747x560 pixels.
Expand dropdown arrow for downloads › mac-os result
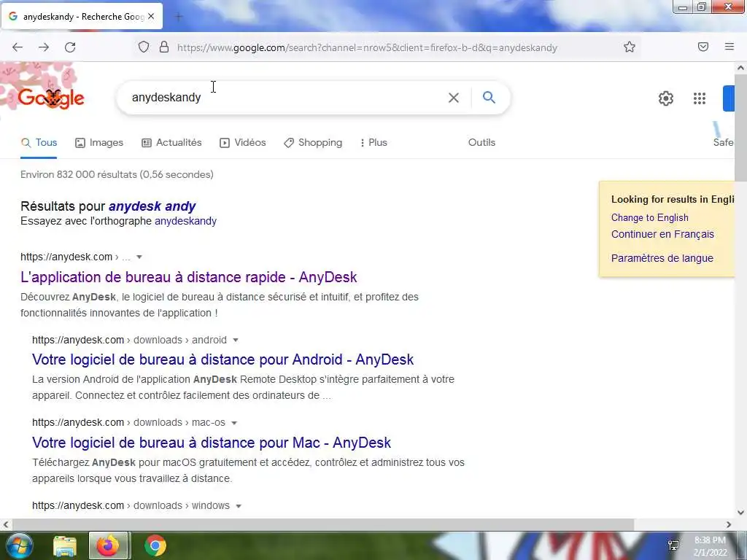(234, 423)
